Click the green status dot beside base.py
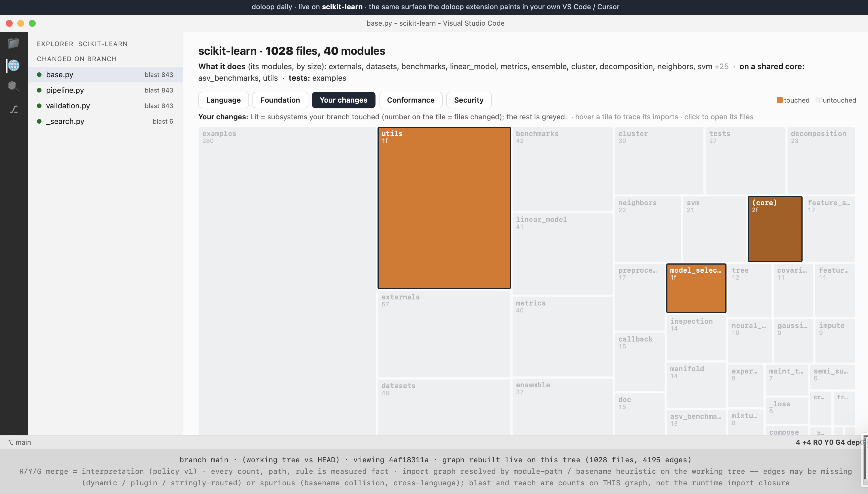868x494 pixels. (x=39, y=75)
